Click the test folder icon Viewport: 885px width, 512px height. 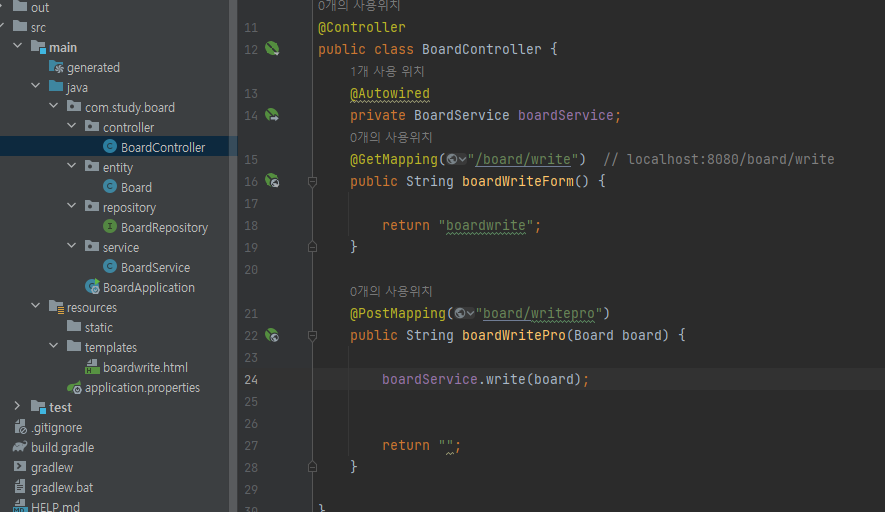(x=38, y=406)
